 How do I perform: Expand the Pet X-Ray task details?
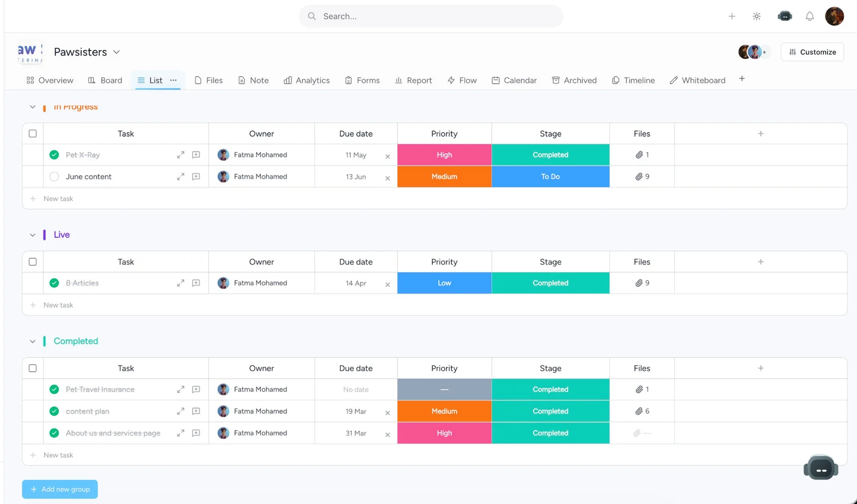[x=181, y=155]
